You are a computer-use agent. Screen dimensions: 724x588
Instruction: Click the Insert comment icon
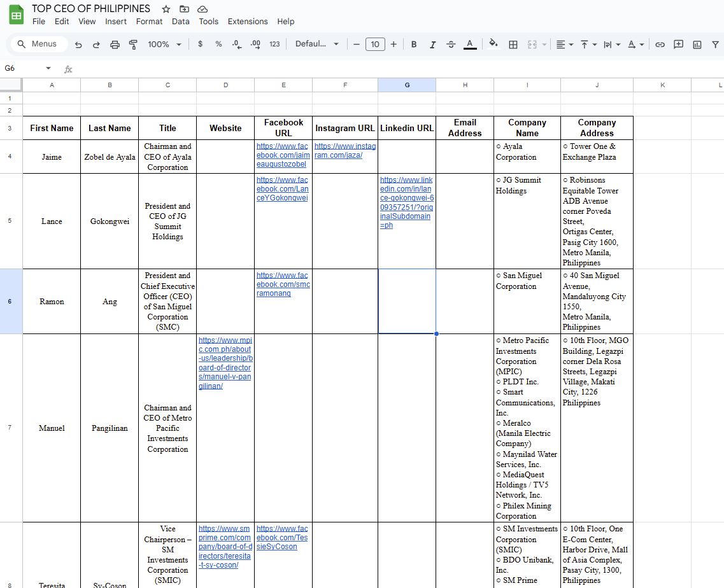click(x=678, y=45)
